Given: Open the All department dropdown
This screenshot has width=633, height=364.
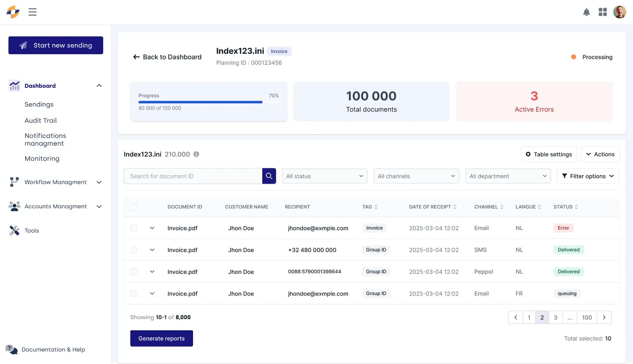Looking at the screenshot, I should 508,176.
